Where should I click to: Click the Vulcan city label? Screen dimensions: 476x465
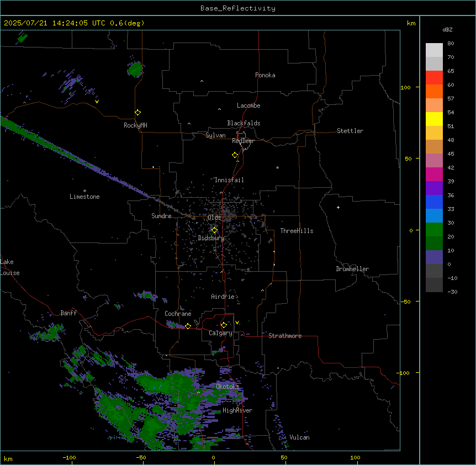[300, 437]
